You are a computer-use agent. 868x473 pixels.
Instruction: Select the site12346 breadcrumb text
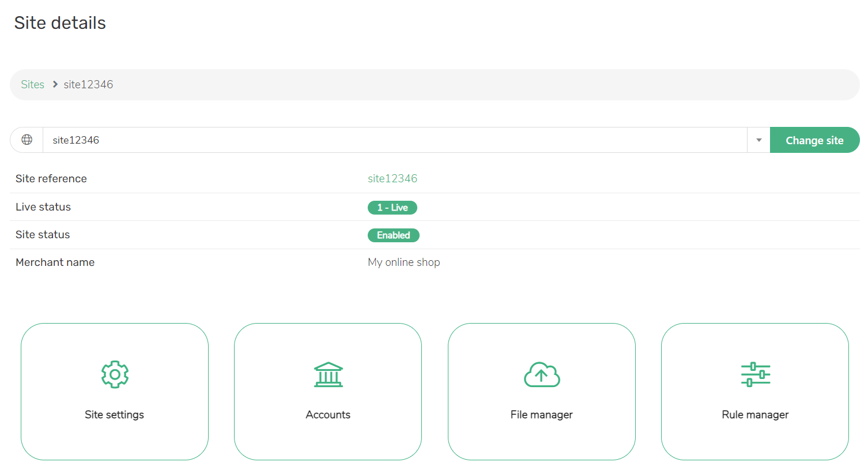(x=88, y=84)
